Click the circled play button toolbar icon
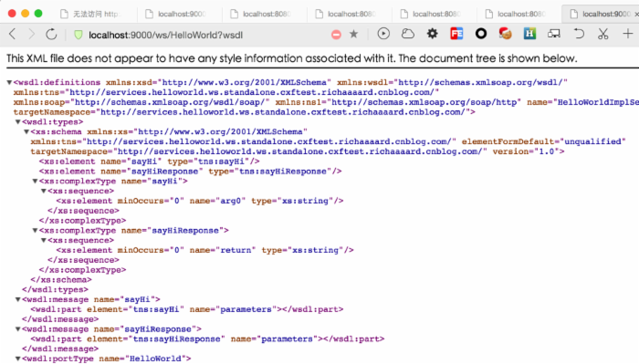639x364 pixels. (383, 34)
